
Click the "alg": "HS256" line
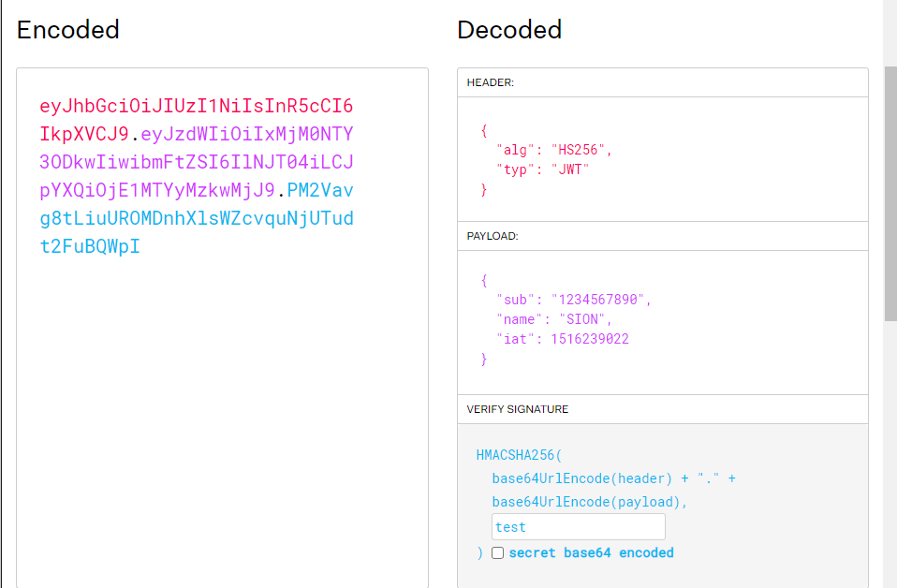tap(553, 150)
